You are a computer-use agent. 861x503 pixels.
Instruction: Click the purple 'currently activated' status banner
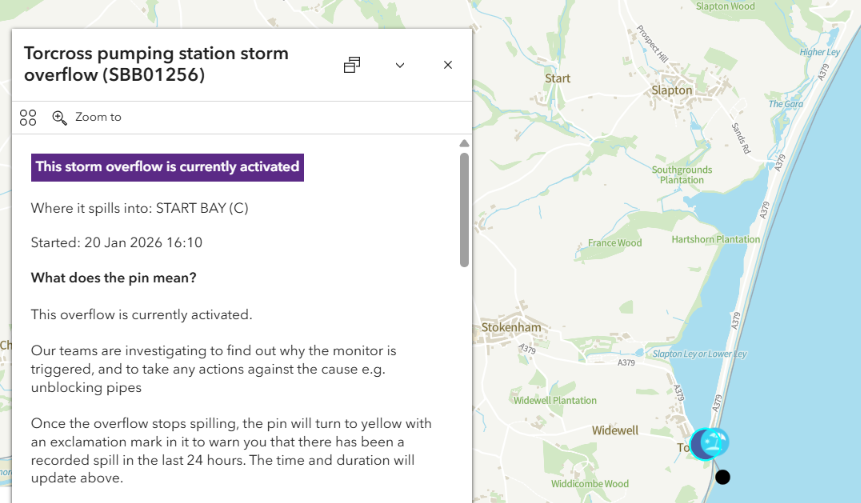[167, 167]
